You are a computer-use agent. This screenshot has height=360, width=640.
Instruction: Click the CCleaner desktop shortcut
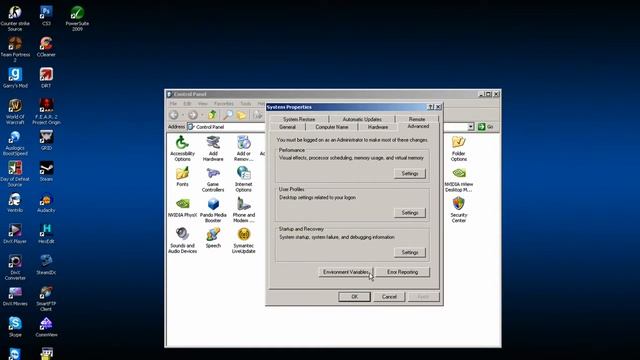(46, 47)
